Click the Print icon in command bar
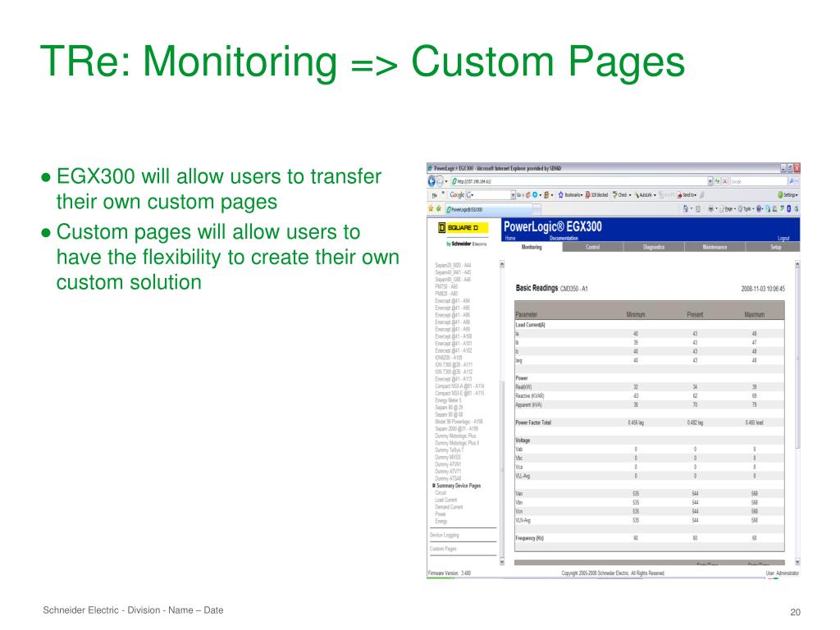840x630 pixels. pos(711,208)
